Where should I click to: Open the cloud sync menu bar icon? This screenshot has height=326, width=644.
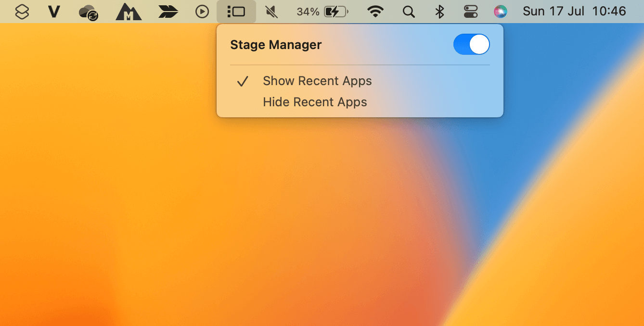pos(89,11)
